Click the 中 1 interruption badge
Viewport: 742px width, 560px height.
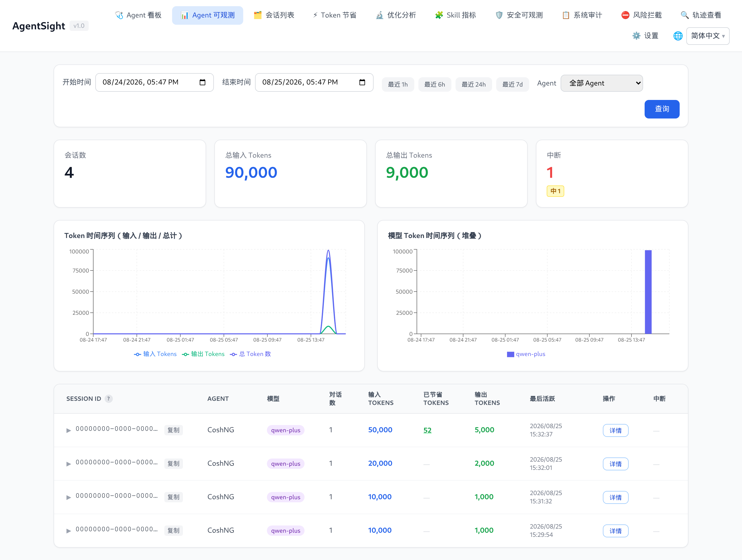point(555,191)
